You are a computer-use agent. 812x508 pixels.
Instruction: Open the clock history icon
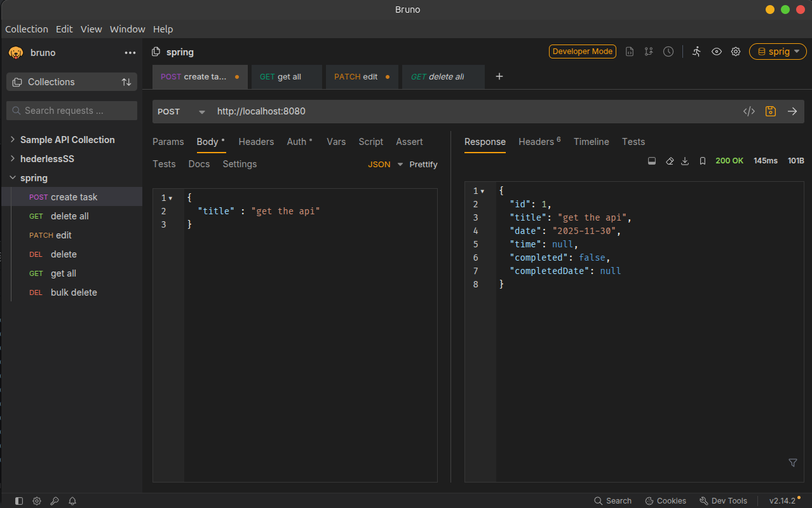tap(668, 51)
